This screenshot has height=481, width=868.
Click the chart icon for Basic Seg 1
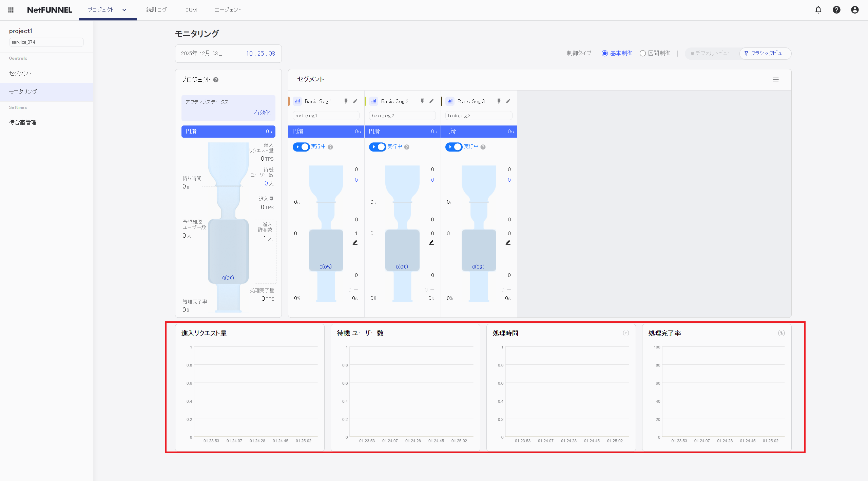point(297,101)
